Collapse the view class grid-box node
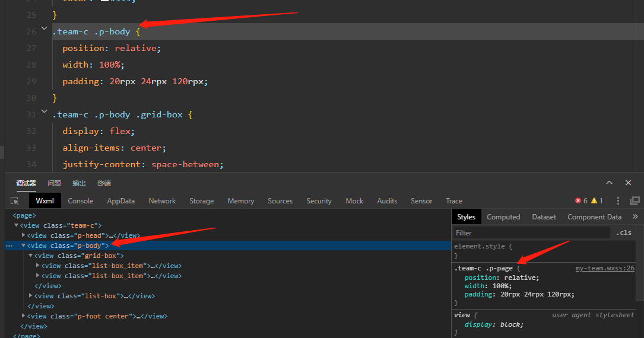Image resolution: width=644 pixels, height=338 pixels. coord(30,255)
